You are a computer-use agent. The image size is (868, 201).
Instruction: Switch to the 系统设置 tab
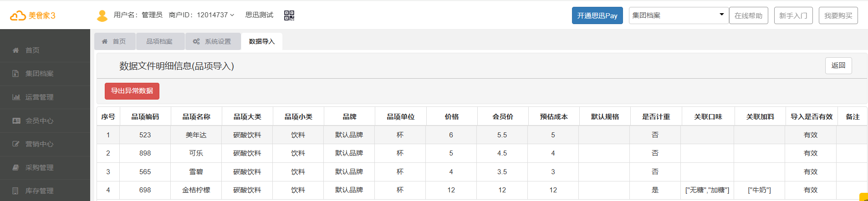coord(212,41)
